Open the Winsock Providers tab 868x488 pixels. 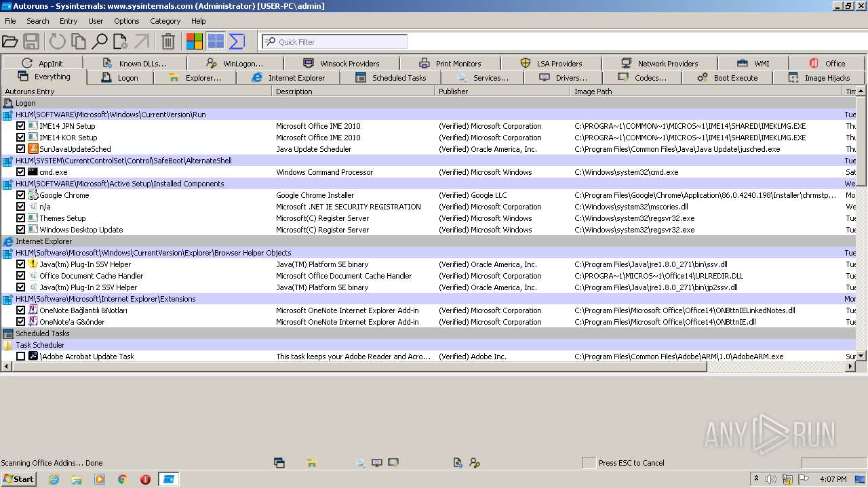pos(341,64)
